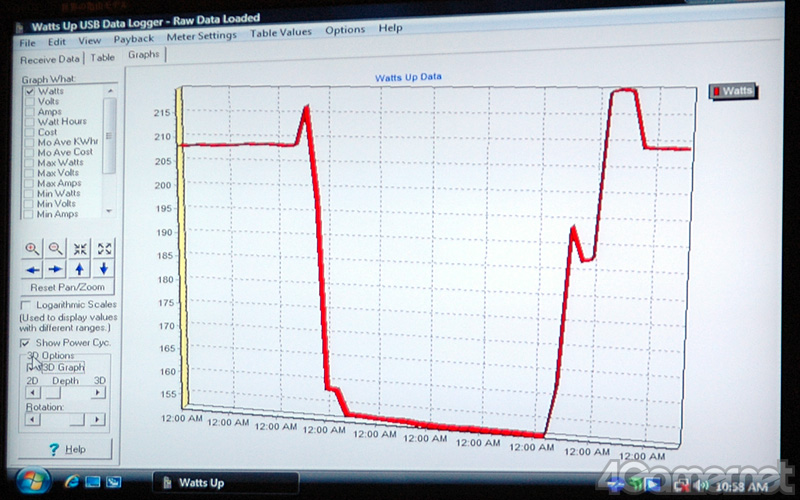Open the File menu
Viewport: 800px width, 500px height.
pyautogui.click(x=28, y=43)
